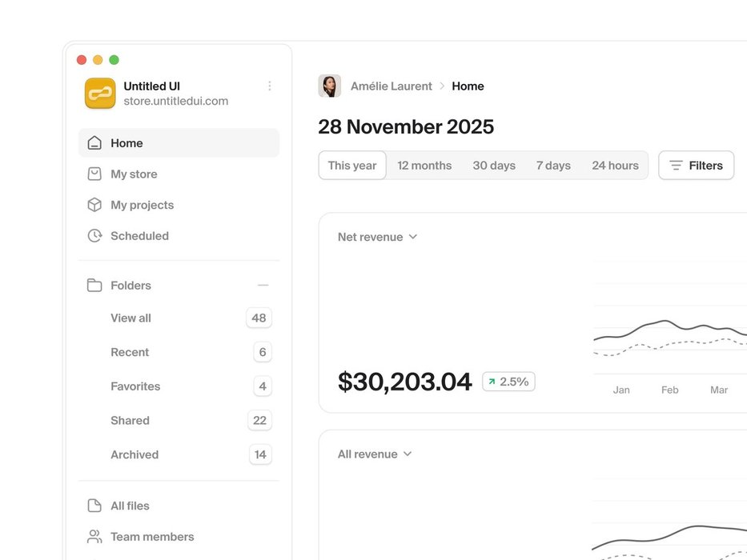747x560 pixels.
Task: Switch to the 12 months tab
Action: [x=424, y=166]
